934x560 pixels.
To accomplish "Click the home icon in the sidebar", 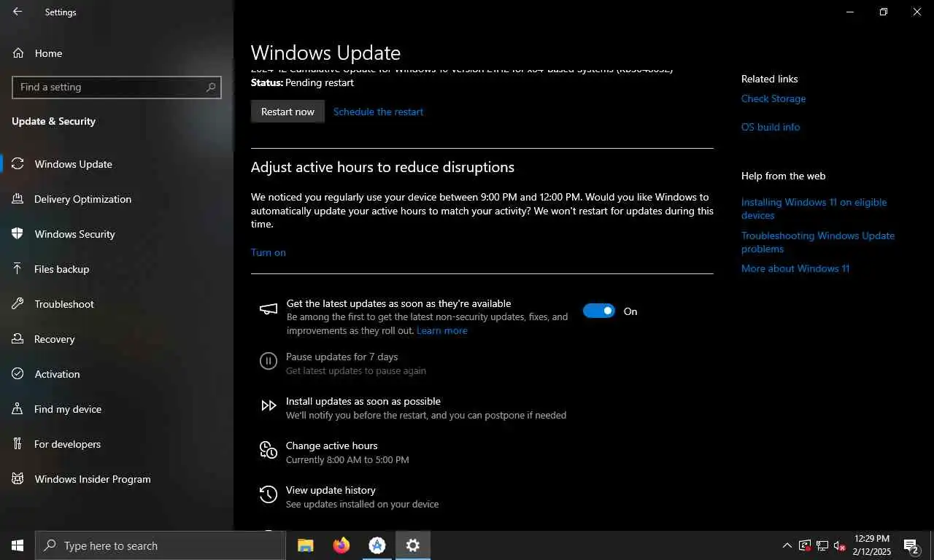I will tap(18, 53).
